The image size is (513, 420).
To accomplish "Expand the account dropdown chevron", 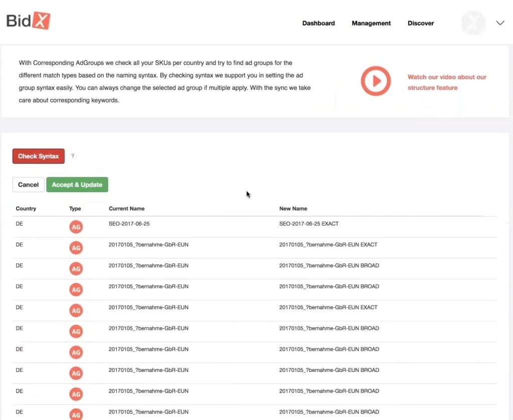I will point(500,23).
